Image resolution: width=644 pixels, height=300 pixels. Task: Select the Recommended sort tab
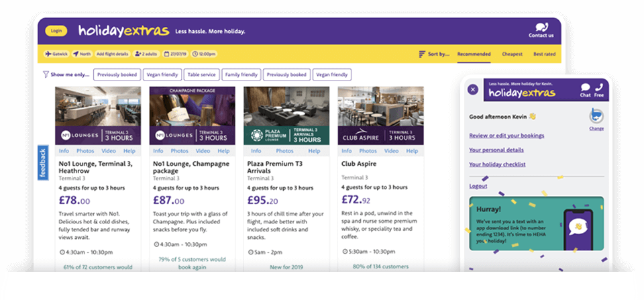[474, 54]
